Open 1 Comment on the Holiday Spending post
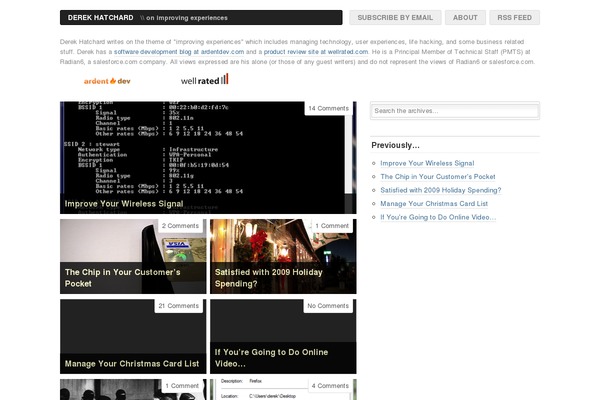The image size is (600, 400). pyautogui.click(x=332, y=226)
